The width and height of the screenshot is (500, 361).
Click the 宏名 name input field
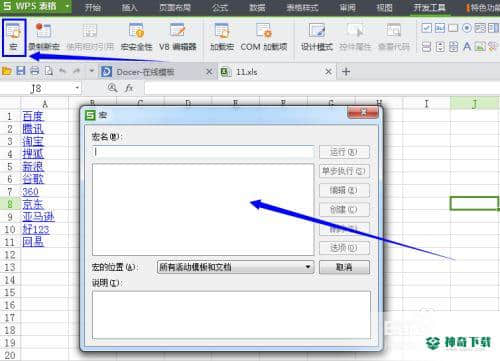click(203, 152)
